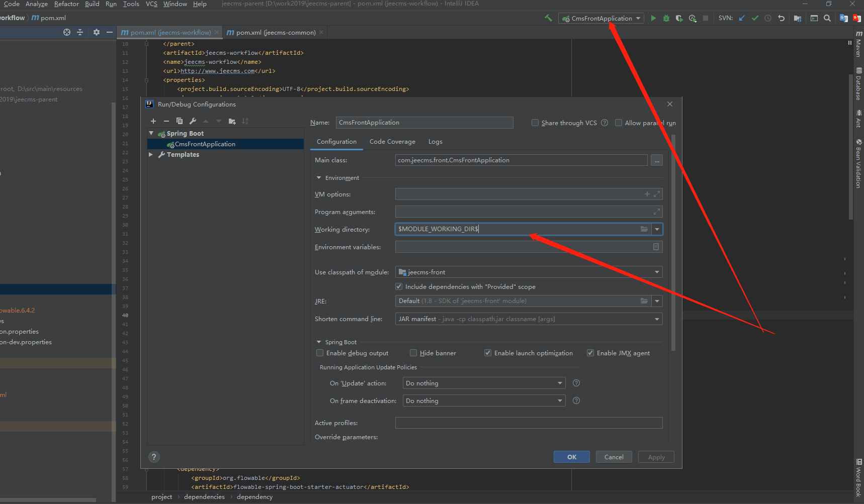864x504 pixels.
Task: Open Use classpath of module dropdown
Action: click(x=657, y=272)
